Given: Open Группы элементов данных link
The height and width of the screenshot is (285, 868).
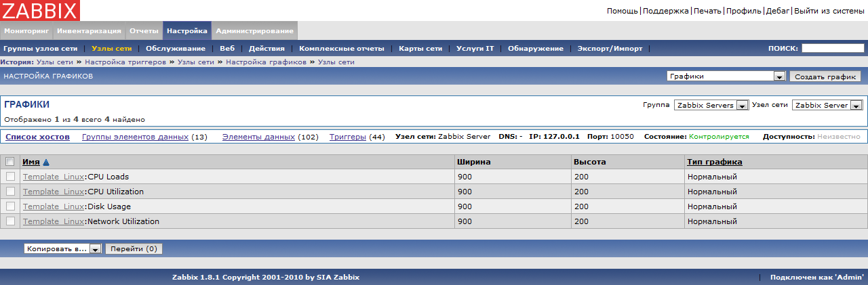Looking at the screenshot, I should (x=135, y=137).
